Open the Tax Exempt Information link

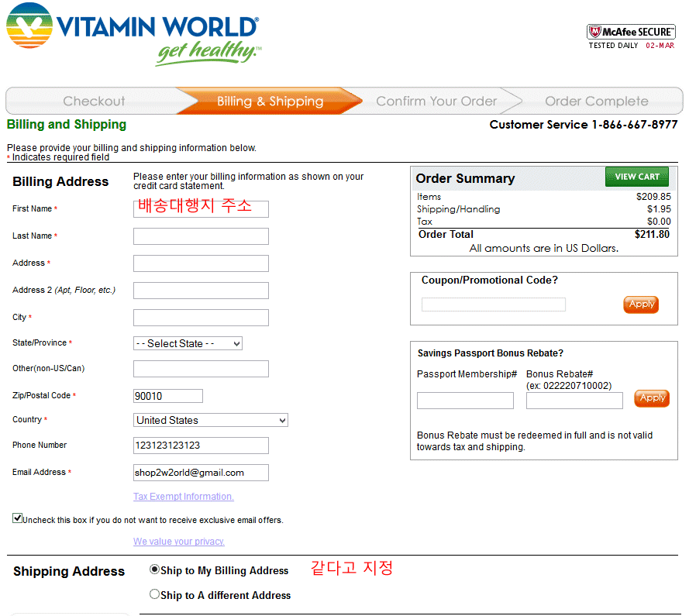(183, 497)
